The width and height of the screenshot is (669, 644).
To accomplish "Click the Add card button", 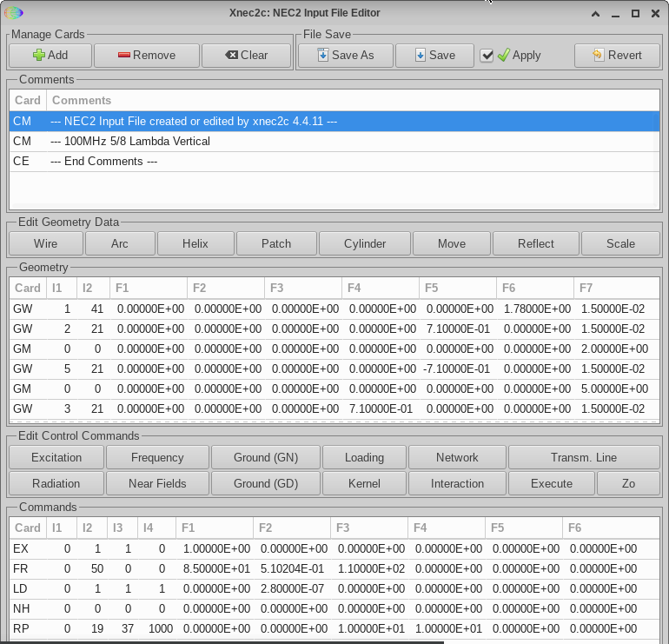I will coord(50,55).
